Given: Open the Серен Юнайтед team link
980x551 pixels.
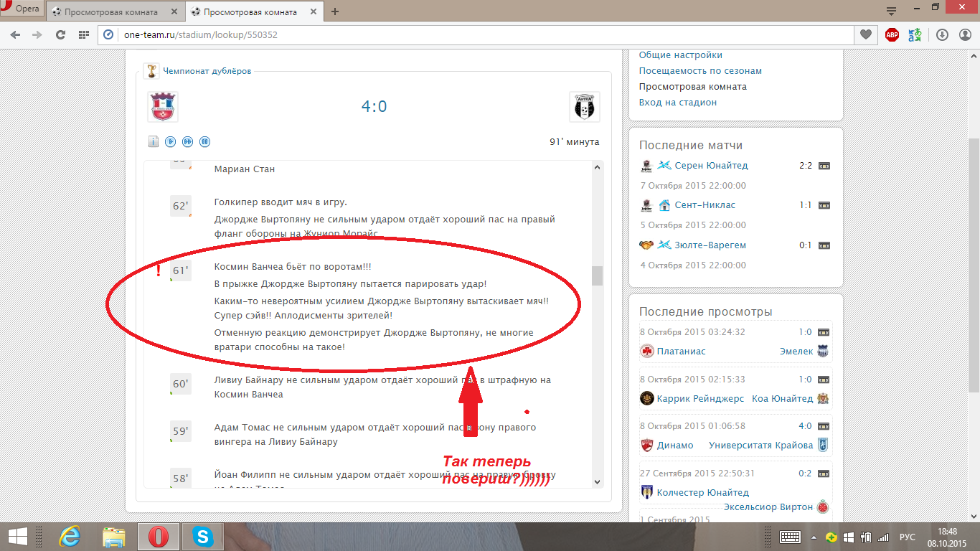Looking at the screenshot, I should pos(712,166).
